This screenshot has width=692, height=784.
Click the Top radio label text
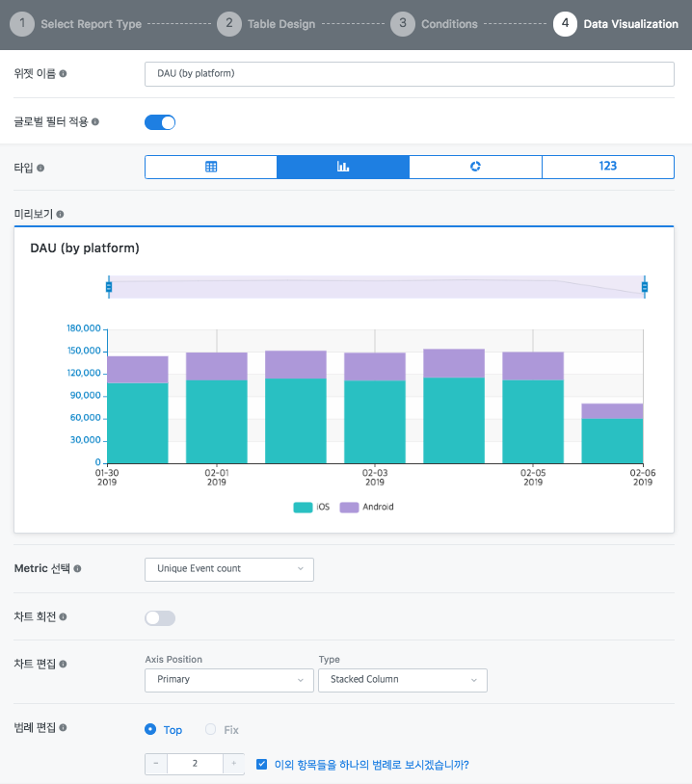click(x=173, y=730)
